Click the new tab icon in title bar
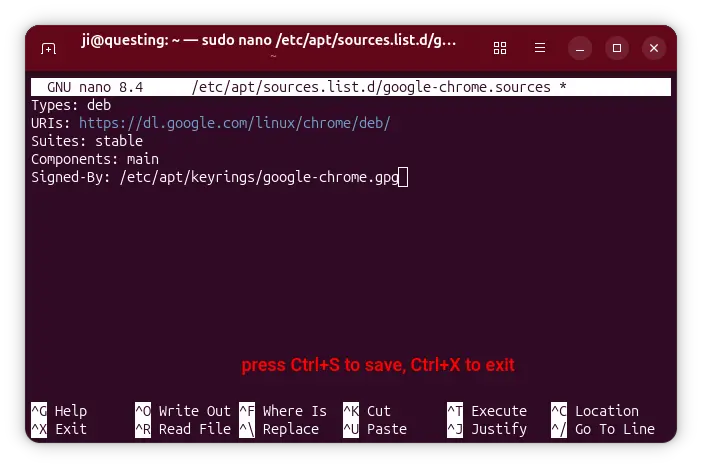Image resolution: width=702 pixels, height=468 pixels. [48, 48]
